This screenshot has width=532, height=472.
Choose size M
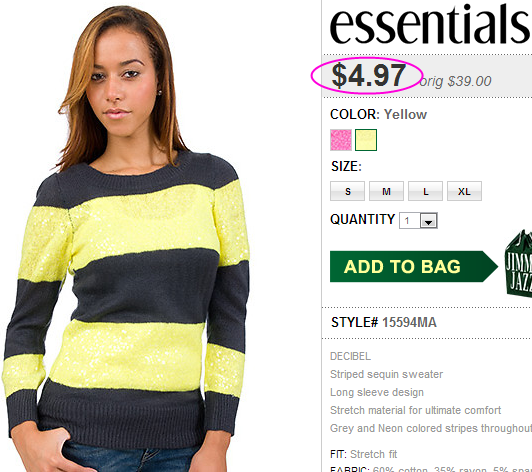(x=386, y=191)
